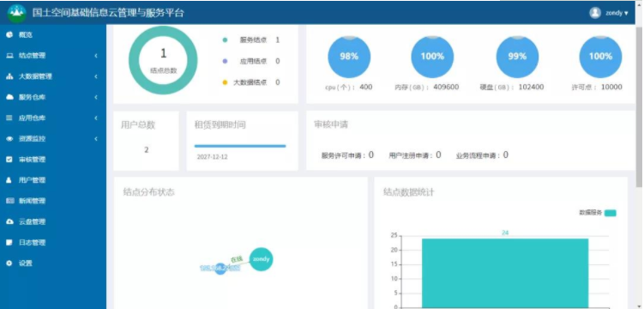Click the 大数据管理 hierarchy icon
Screen dimensions: 644x309
9,76
